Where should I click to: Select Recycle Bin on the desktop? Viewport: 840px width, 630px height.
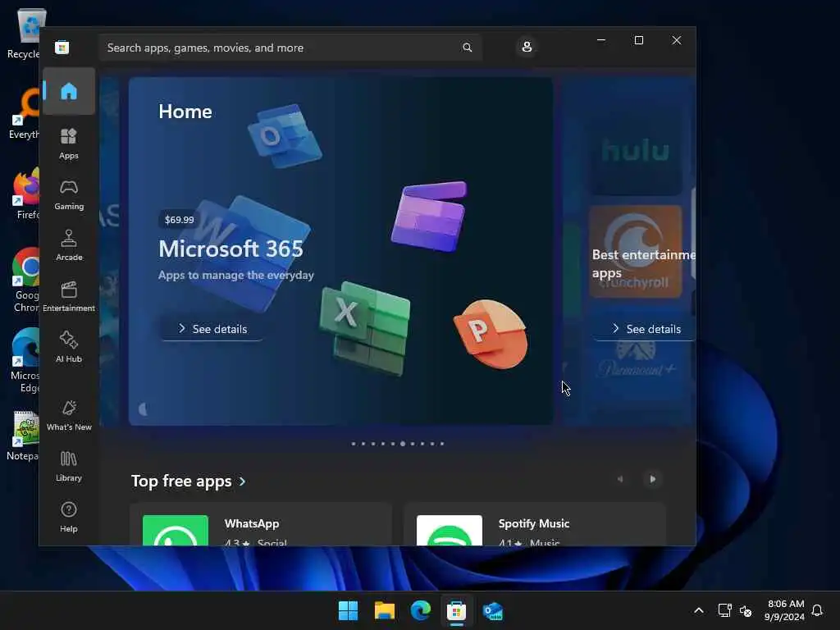[x=24, y=34]
